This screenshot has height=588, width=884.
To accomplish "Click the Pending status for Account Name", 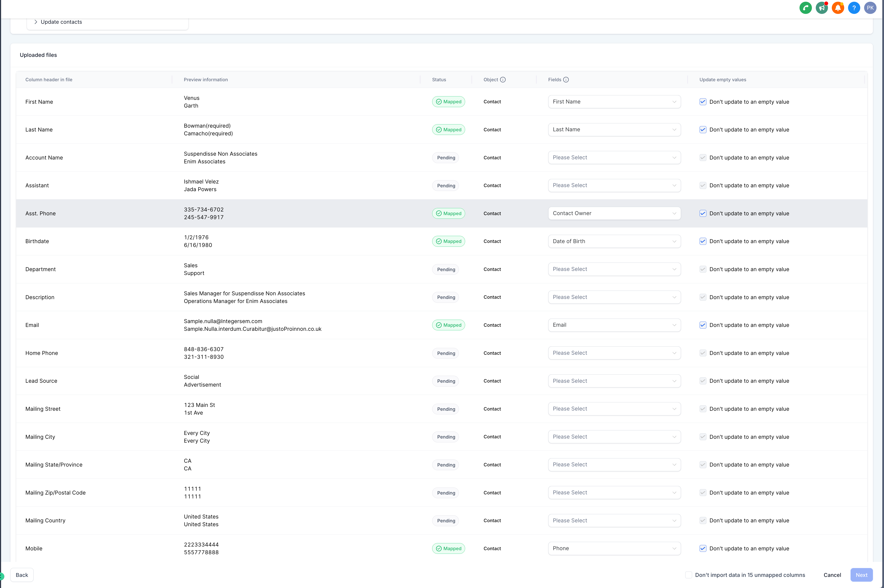I will [x=446, y=158].
